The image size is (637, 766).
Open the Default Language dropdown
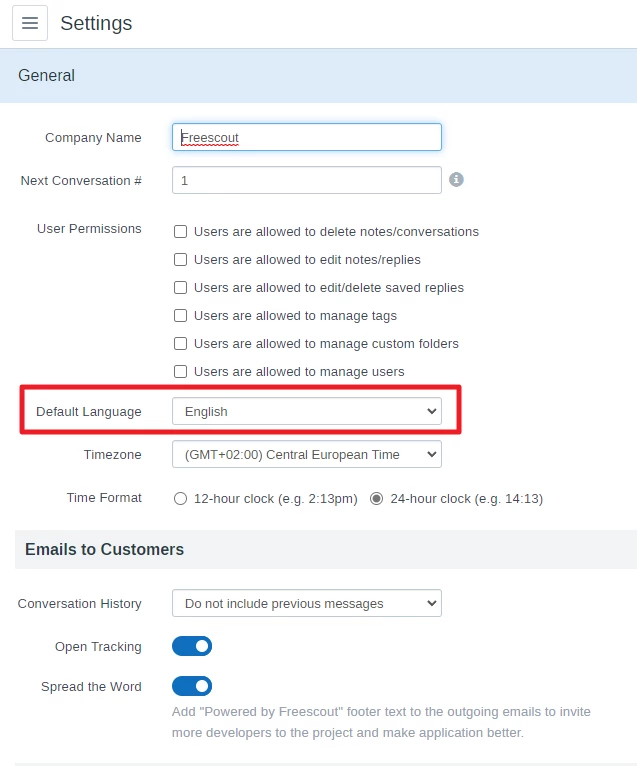(306, 411)
